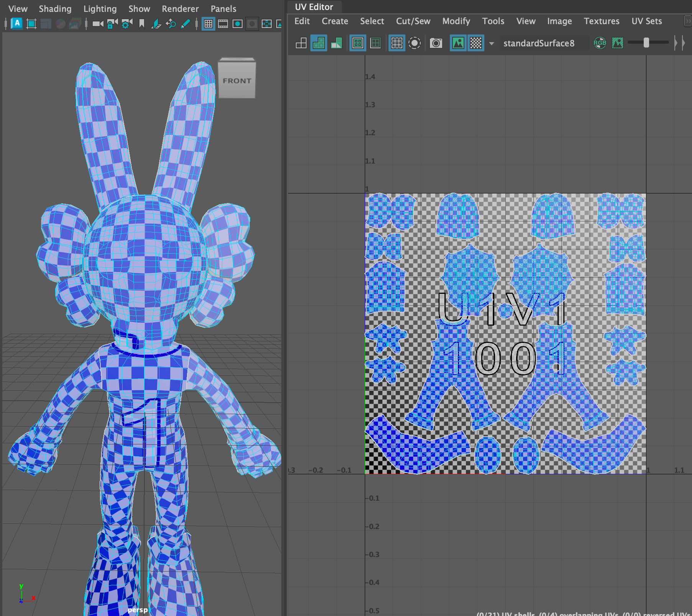Select the grease pencil tool icon
The image size is (692, 616).
click(x=185, y=24)
